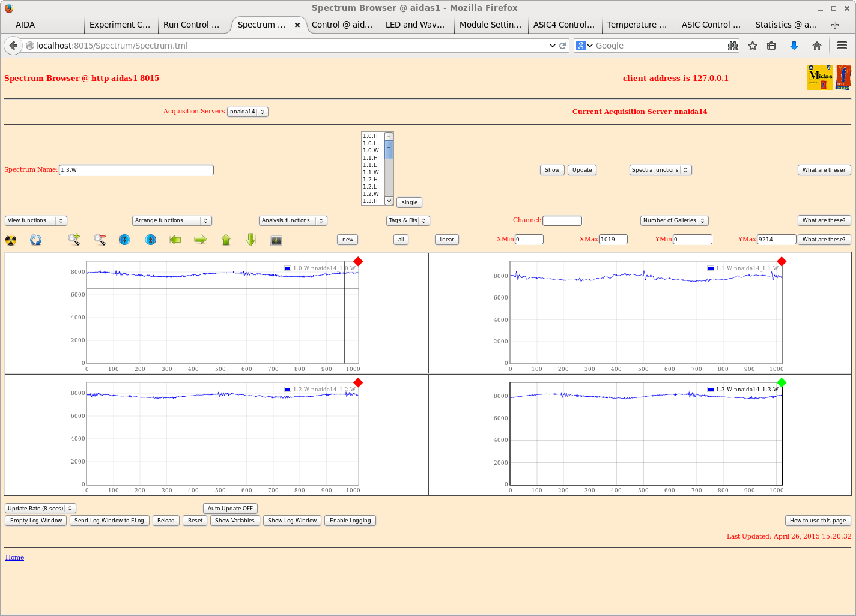Viewport: 856px width, 616px height.
Task: Close the Spectrum browser tab
Action: coord(297,25)
